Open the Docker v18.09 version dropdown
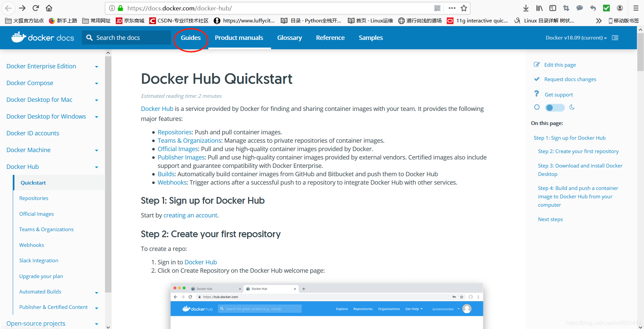 576,38
